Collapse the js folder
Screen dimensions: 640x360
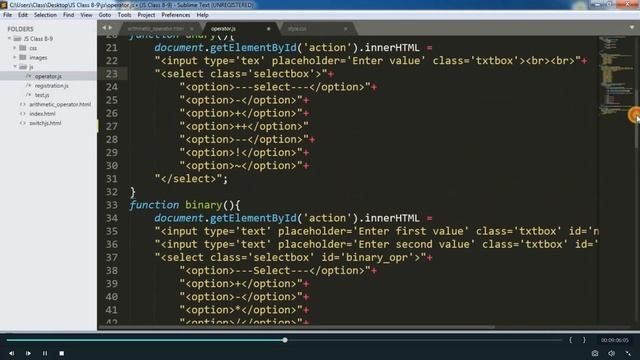(15, 67)
